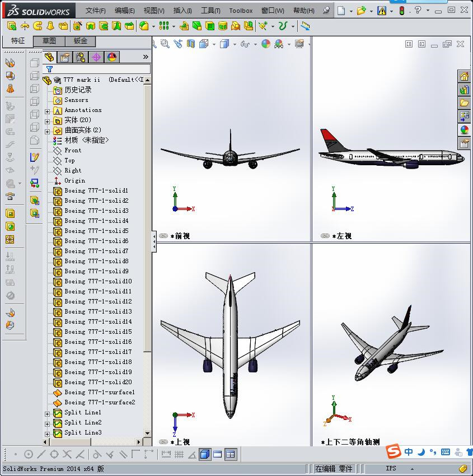Viewport: 473px width, 476px height.
Task: Open Appearances color ball in task pane
Action: tap(464, 130)
